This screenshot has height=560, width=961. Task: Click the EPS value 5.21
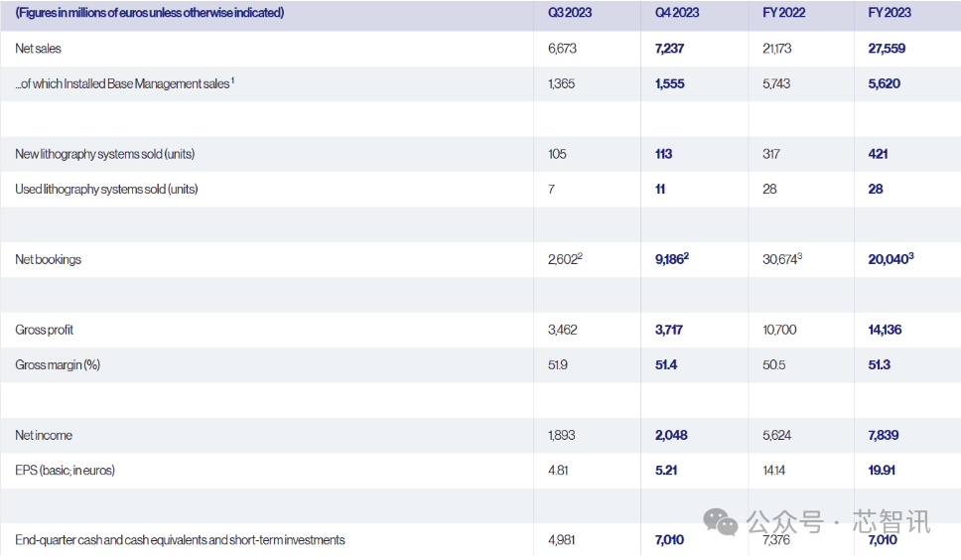(665, 471)
